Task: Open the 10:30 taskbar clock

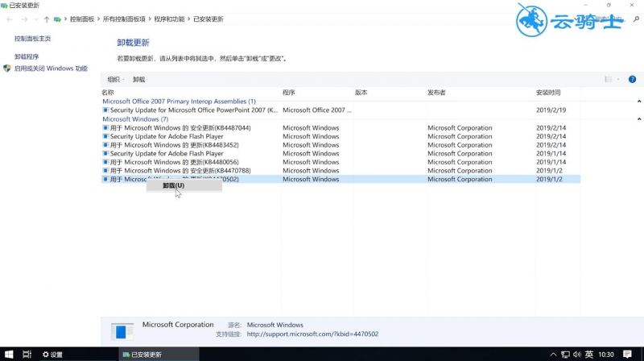Action: (606, 355)
